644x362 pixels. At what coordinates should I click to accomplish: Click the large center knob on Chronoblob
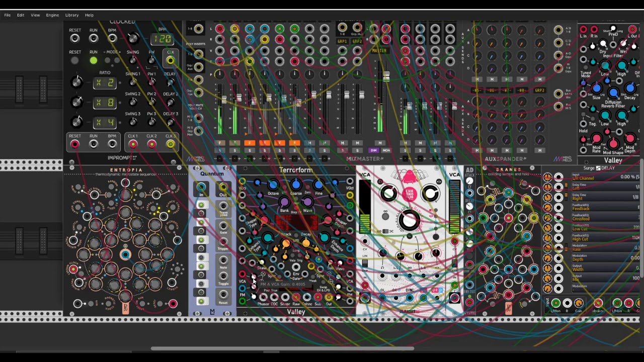pos(409,220)
